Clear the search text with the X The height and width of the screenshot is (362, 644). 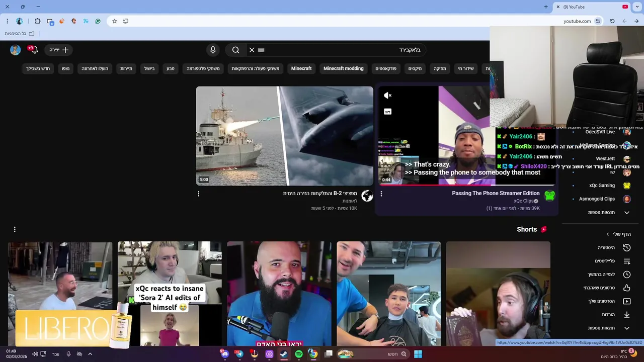pos(252,50)
